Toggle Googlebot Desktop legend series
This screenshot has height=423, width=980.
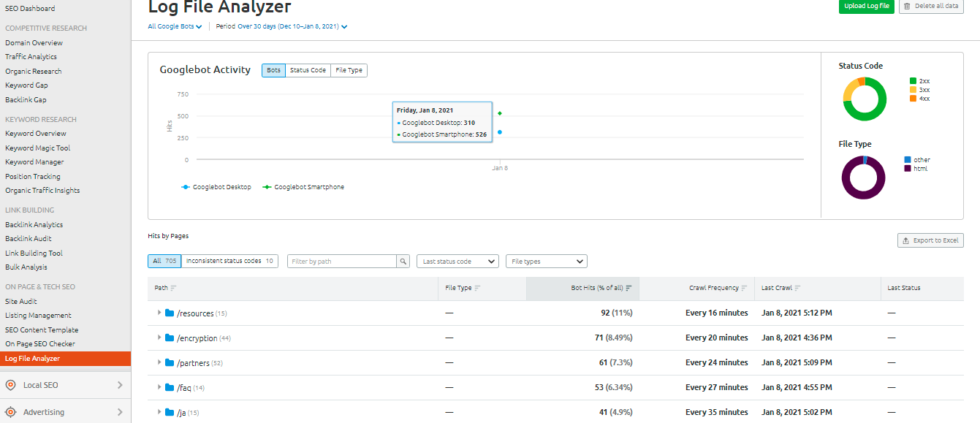click(x=216, y=187)
